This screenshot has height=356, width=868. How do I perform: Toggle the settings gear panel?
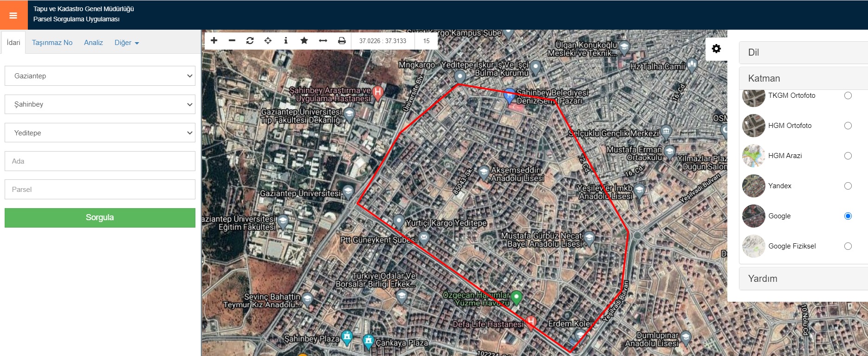pos(716,49)
